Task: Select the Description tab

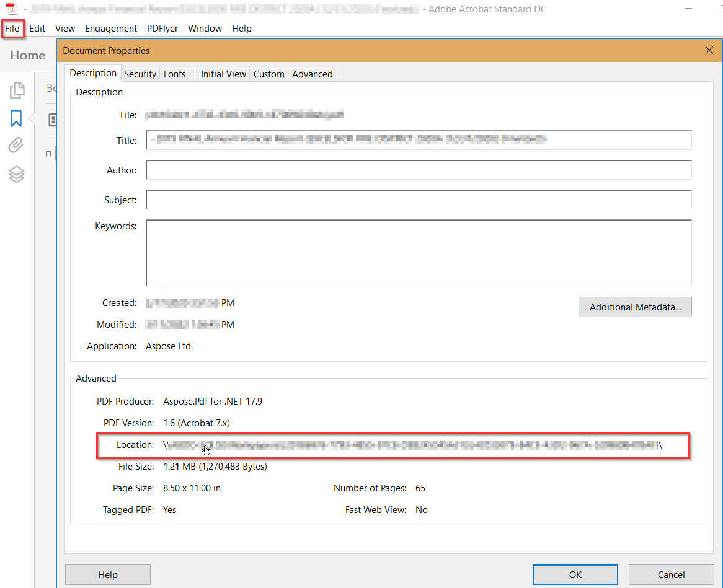Action: point(93,73)
